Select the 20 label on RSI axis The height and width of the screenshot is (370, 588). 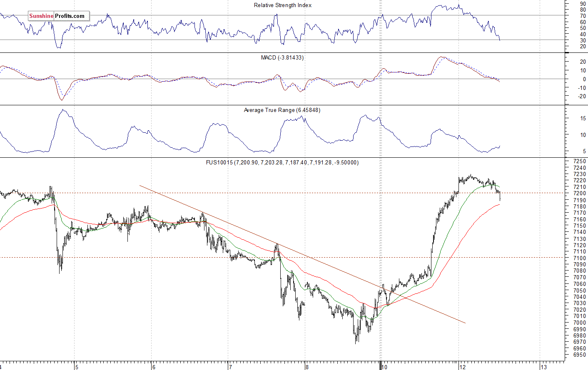point(583,47)
